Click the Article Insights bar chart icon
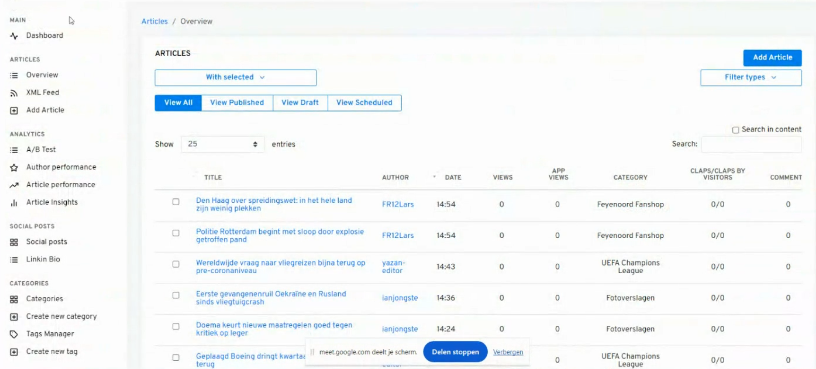The height and width of the screenshot is (369, 816). 14,202
